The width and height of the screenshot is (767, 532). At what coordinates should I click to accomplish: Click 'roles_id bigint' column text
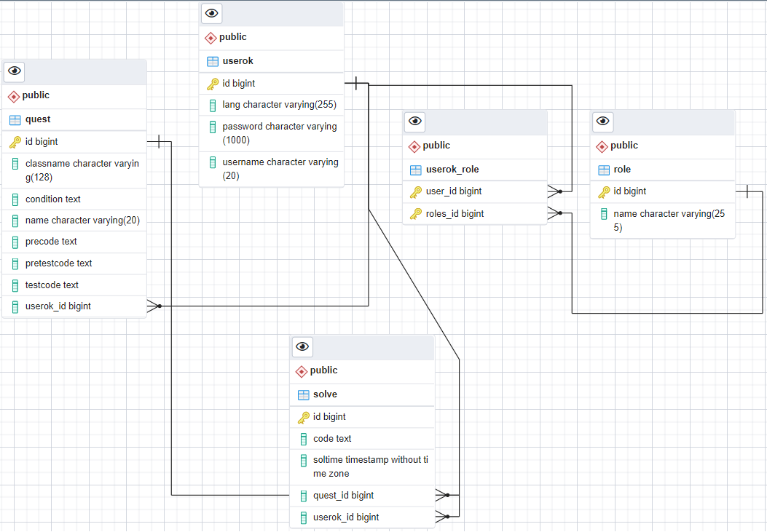[455, 214]
